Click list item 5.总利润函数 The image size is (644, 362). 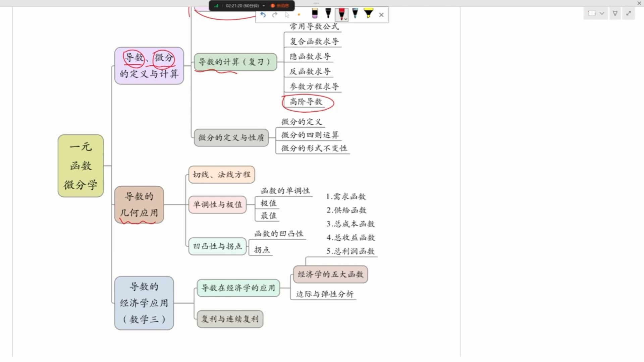pyautogui.click(x=351, y=251)
